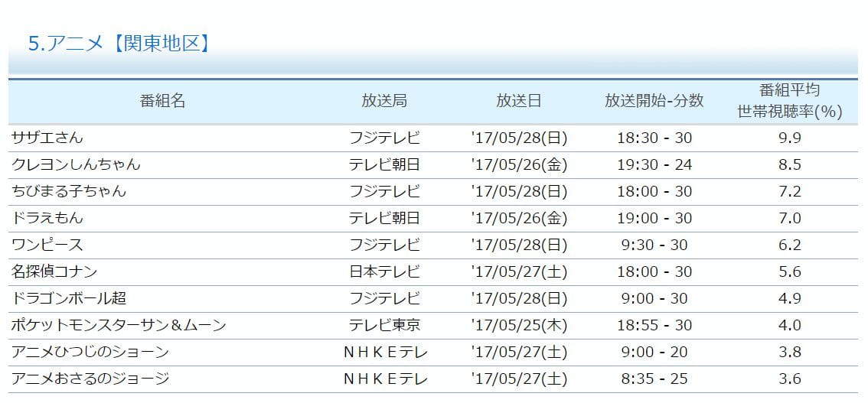Select the ワンピース row title
Viewport: 868px width, 403px height.
click(47, 245)
